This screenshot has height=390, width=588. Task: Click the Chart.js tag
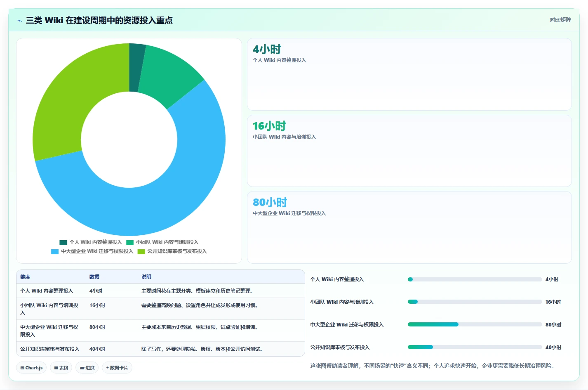(31, 368)
